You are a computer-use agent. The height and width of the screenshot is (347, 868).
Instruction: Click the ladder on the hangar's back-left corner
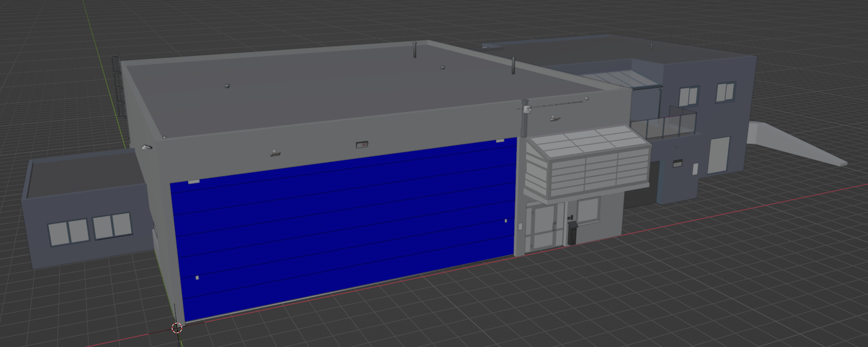tap(117, 87)
